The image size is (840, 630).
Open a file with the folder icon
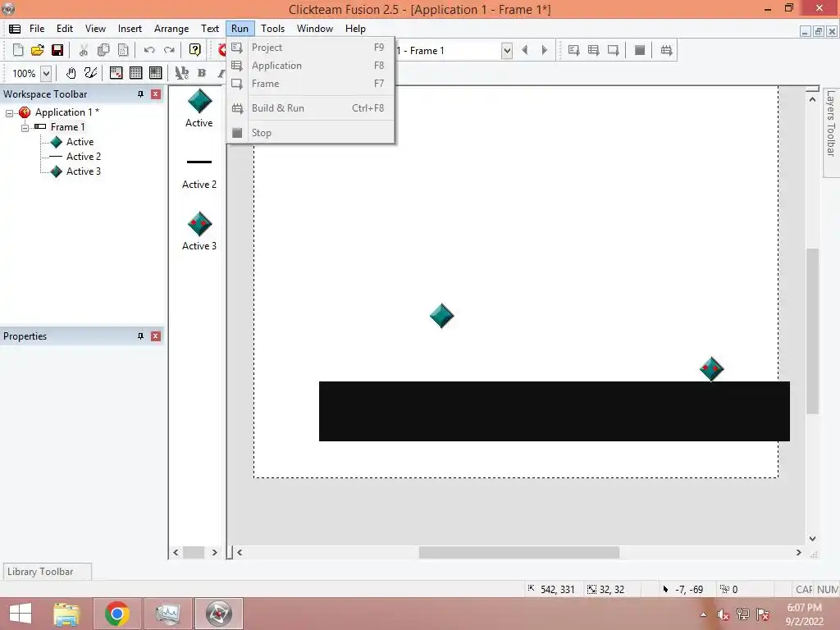(x=38, y=50)
